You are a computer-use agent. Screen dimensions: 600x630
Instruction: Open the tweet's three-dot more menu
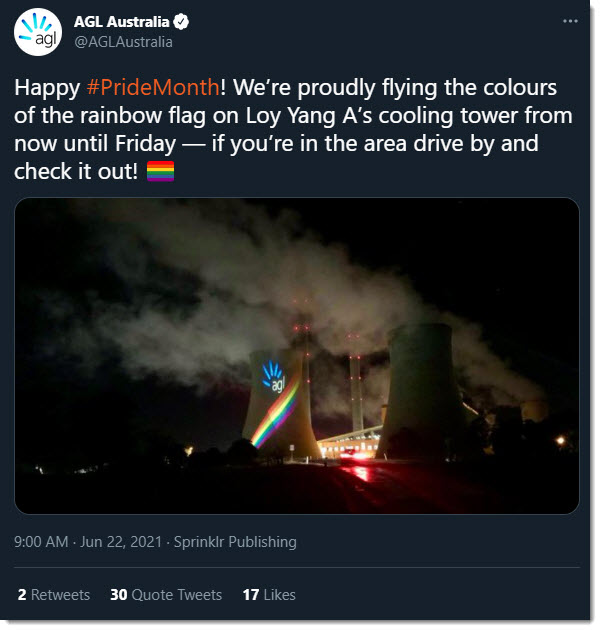click(570, 22)
